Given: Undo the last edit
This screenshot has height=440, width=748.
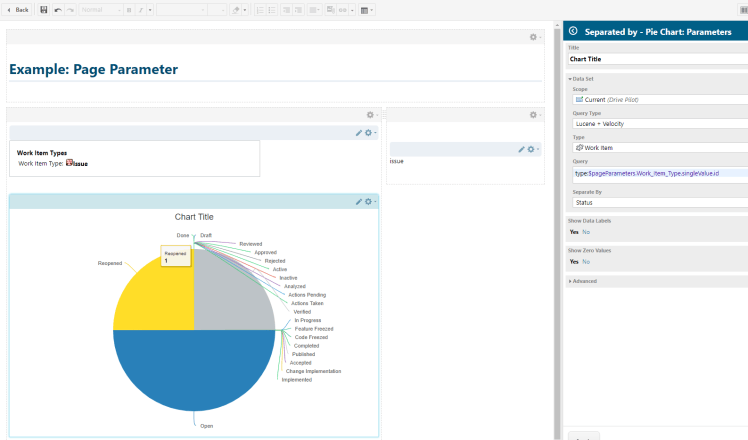Looking at the screenshot, I should tap(58, 10).
